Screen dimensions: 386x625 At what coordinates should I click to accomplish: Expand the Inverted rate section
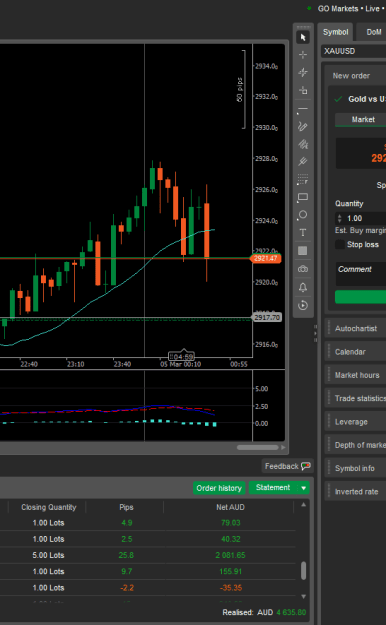click(356, 491)
